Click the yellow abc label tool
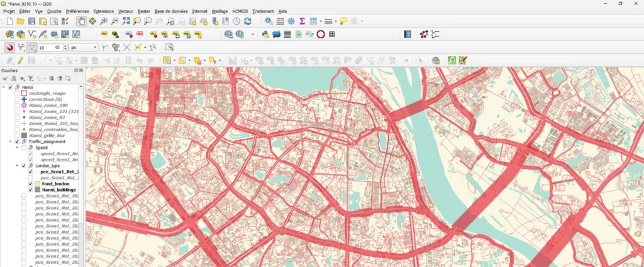This screenshot has height=267, width=644. coord(104,35)
